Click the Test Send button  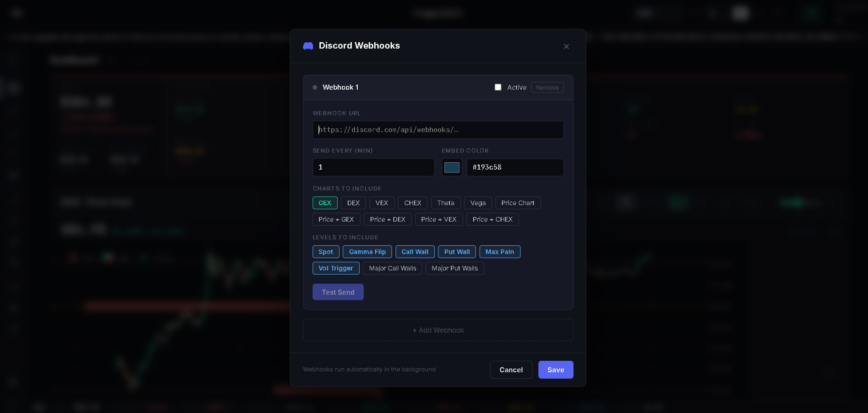pyautogui.click(x=338, y=292)
